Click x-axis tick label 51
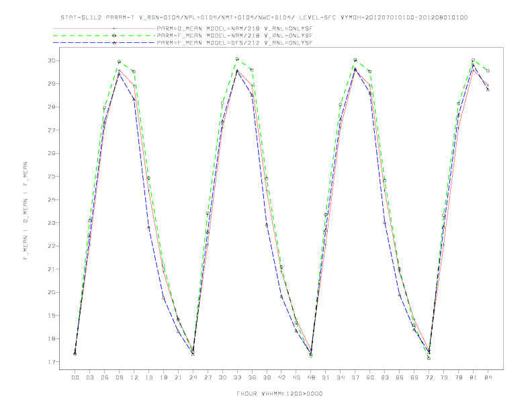The height and width of the screenshot is (411, 532). [x=326, y=377]
